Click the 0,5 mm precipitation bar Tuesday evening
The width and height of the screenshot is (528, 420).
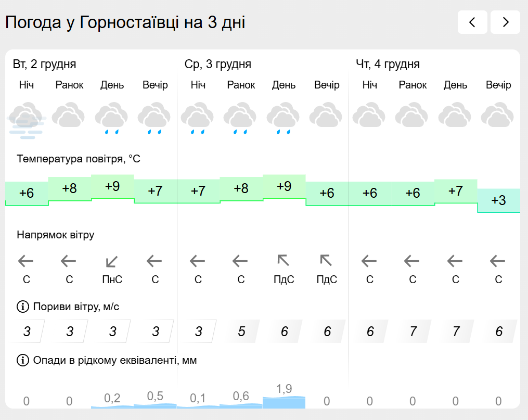pyautogui.click(x=155, y=404)
